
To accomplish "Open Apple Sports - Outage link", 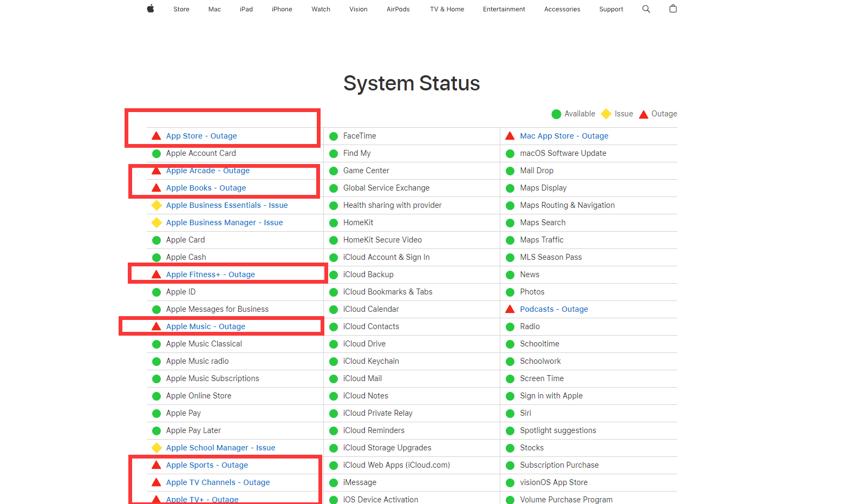I will coord(207,465).
